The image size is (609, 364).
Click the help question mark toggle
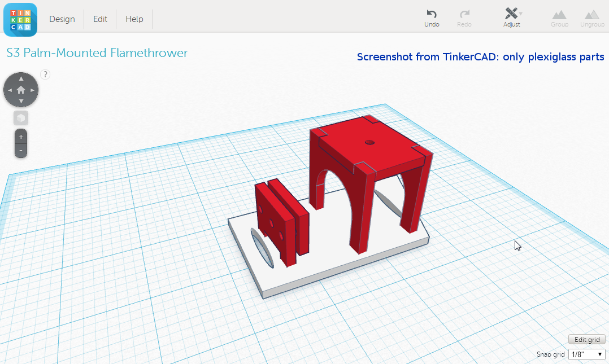pos(45,74)
